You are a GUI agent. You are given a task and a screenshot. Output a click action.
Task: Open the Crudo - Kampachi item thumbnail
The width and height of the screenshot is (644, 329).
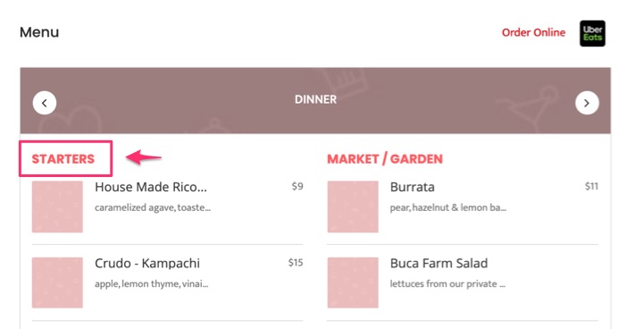[x=57, y=283]
